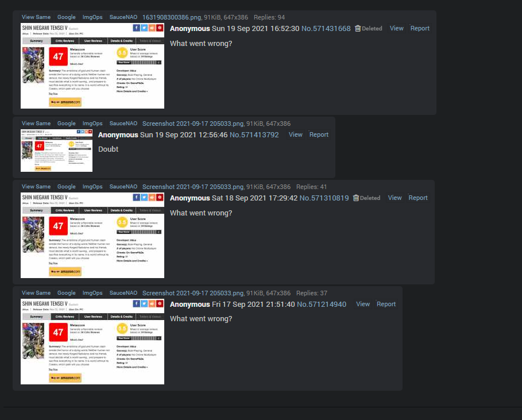The image size is (522, 420).
Task: Click View button on post No.571431668
Action: [x=396, y=28]
